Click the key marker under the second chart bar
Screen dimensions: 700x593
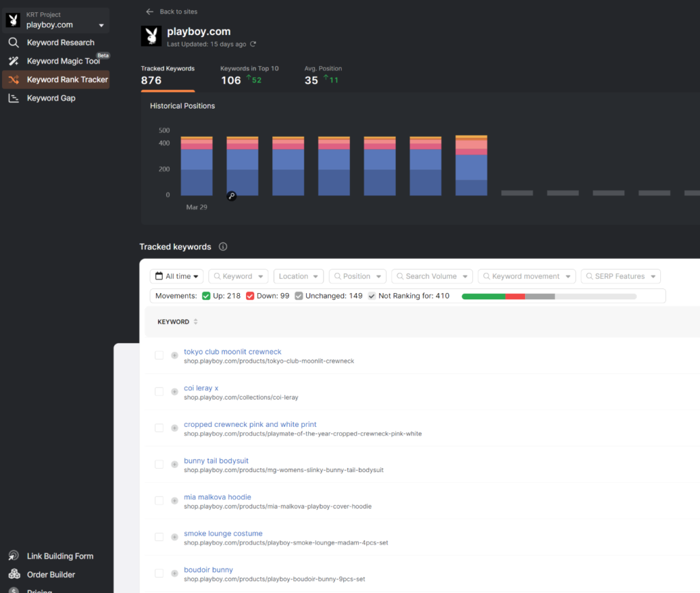[x=231, y=196]
